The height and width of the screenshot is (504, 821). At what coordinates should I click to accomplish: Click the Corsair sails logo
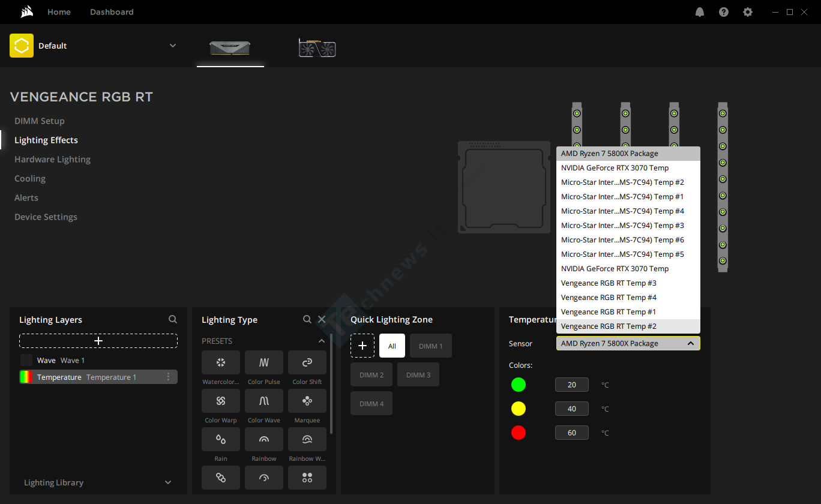[x=26, y=12]
